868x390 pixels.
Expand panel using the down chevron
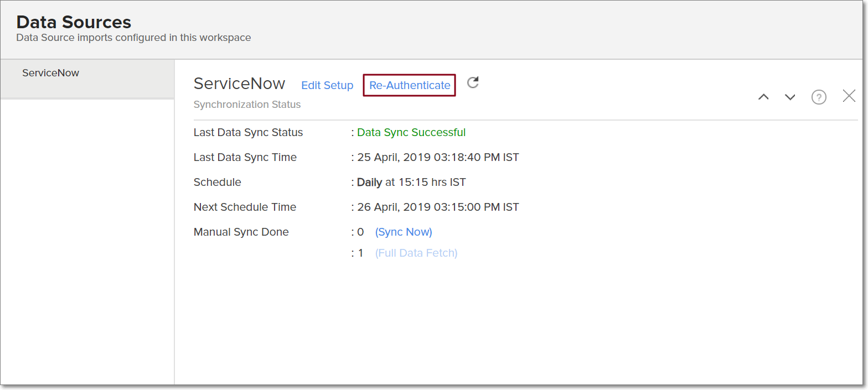click(790, 97)
